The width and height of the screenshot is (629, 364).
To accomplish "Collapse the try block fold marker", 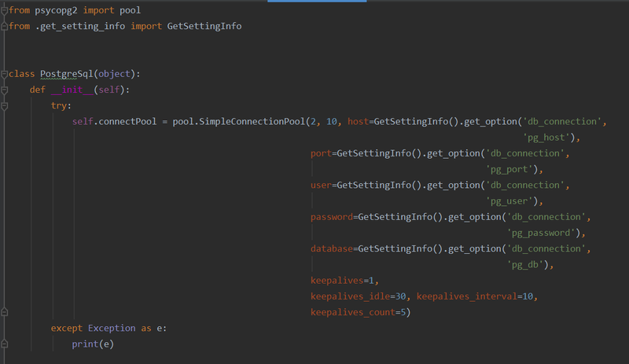I will 5,106.
